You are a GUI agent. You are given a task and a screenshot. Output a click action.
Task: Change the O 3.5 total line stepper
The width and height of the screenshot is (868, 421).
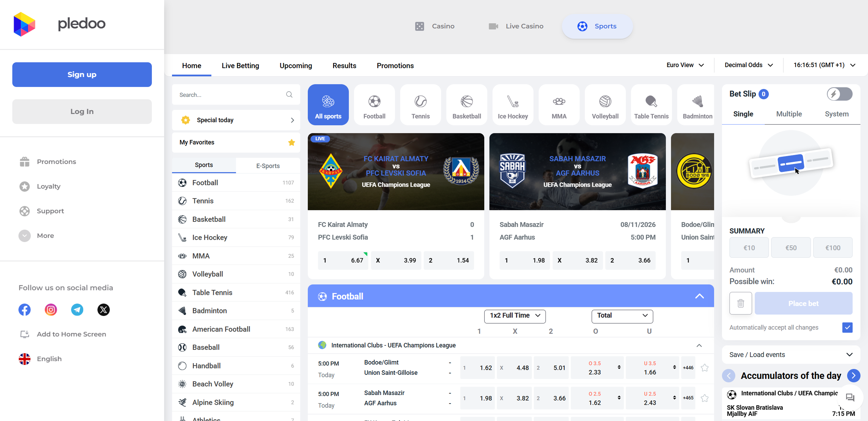[619, 367]
